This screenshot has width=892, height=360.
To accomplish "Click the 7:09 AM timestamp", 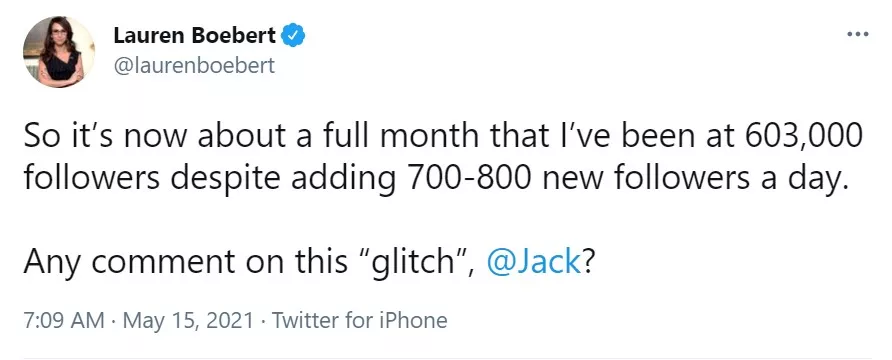I will (x=64, y=321).
